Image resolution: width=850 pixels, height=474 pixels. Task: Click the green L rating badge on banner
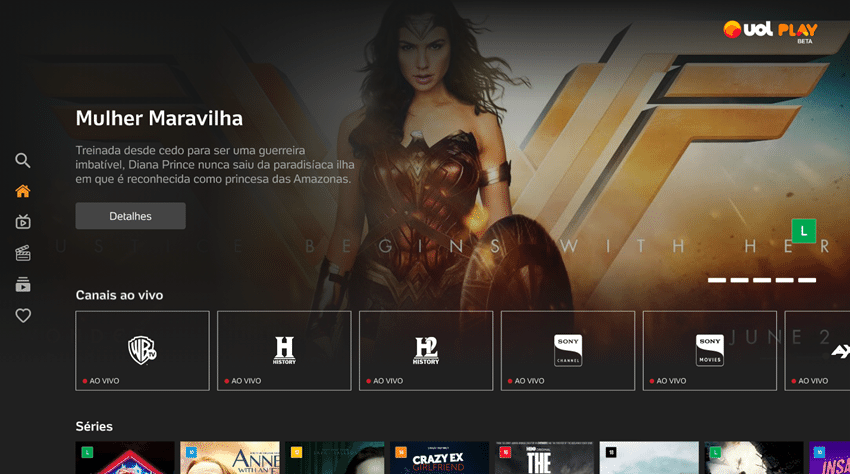[x=803, y=231]
